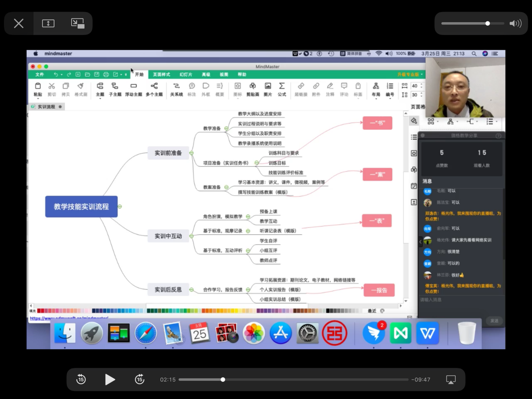
Task: Open AirPlay from the video player bar
Action: coord(451,380)
